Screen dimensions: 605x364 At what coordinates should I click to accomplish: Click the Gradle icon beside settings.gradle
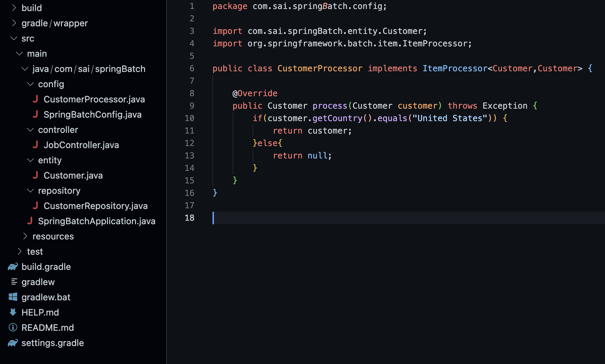pos(12,343)
